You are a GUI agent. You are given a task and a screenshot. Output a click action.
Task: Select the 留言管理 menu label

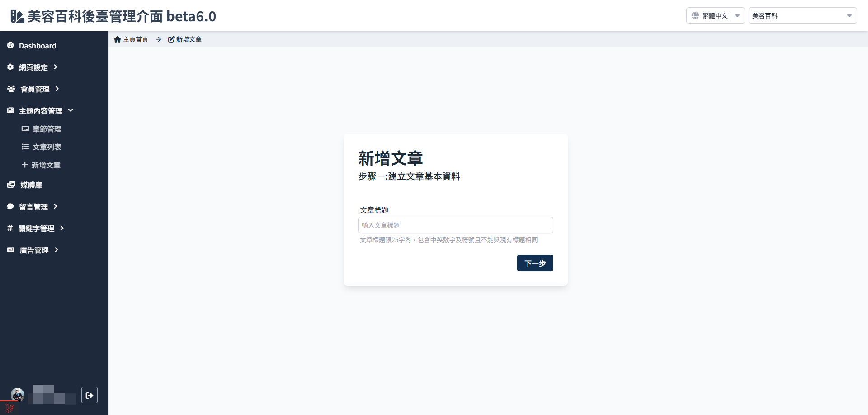tap(33, 207)
